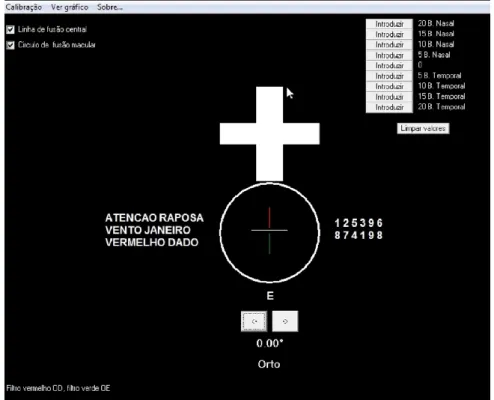Viewport: 494px width, 400px height.
Task: Click Introduzir for 10 B. Nasal
Action: 389,44
